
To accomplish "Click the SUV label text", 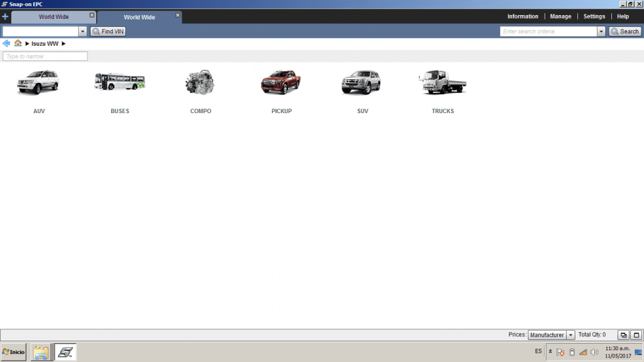I will click(x=363, y=111).
